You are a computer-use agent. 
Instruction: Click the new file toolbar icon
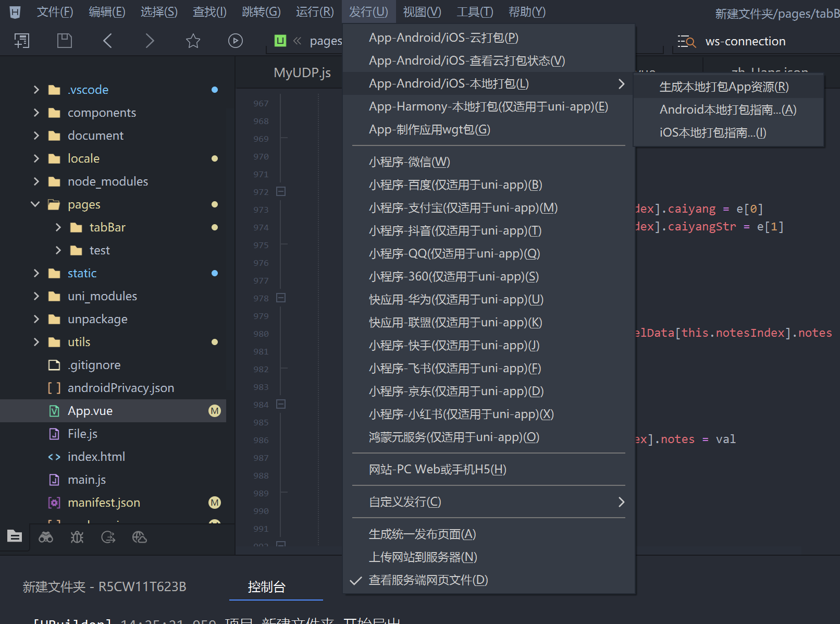[22, 41]
